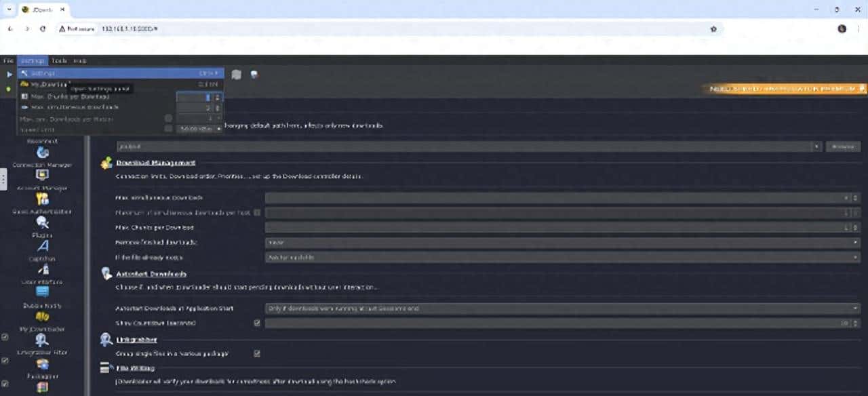Image resolution: width=868 pixels, height=396 pixels.
Task: Open the Plugins sidebar icon
Action: 42,223
